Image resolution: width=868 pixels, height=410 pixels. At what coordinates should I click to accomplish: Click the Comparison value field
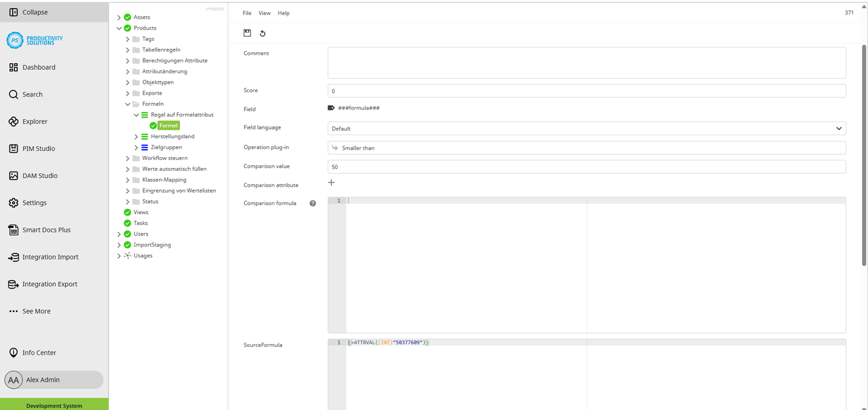(587, 167)
